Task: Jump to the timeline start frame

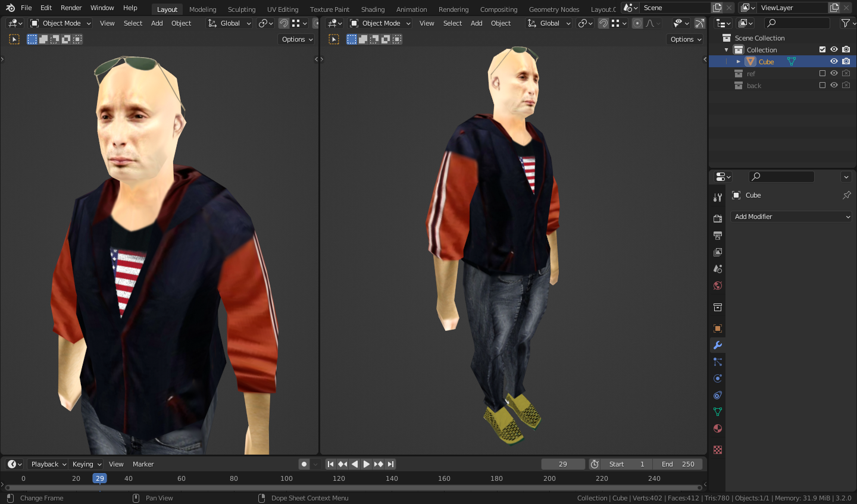Action: 331,464
